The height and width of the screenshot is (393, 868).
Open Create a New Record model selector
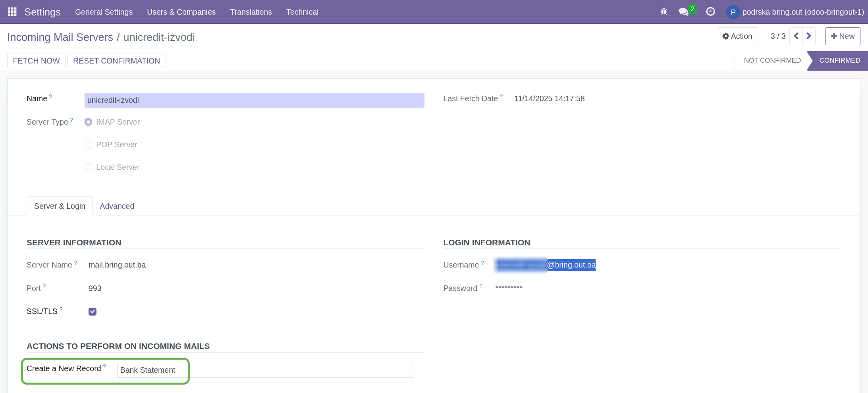[x=265, y=370]
